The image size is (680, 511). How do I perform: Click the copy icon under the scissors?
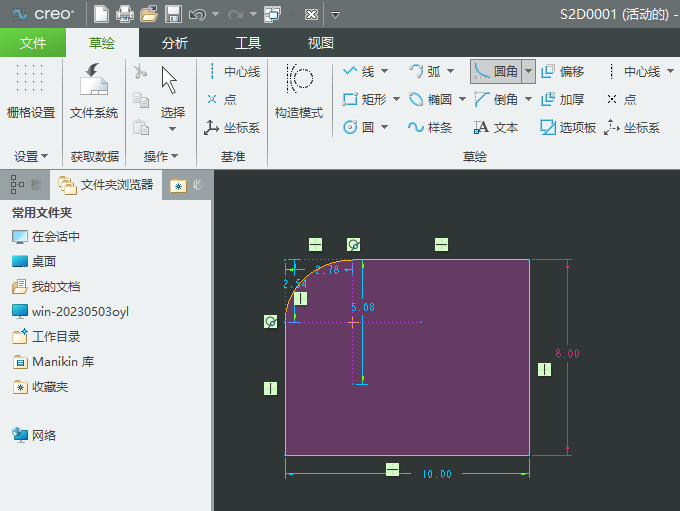tap(141, 100)
